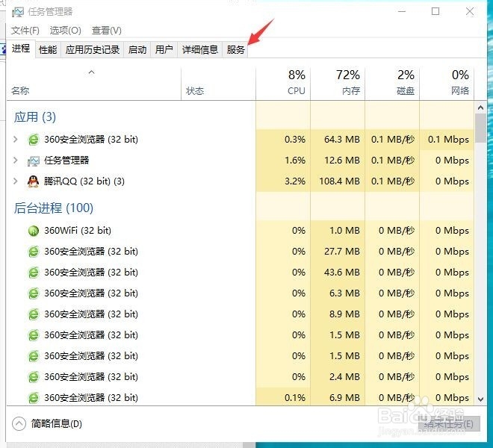Viewport: 493px width, 448px height.
Task: Expand the 任务管理器 app entry
Action: (x=15, y=160)
